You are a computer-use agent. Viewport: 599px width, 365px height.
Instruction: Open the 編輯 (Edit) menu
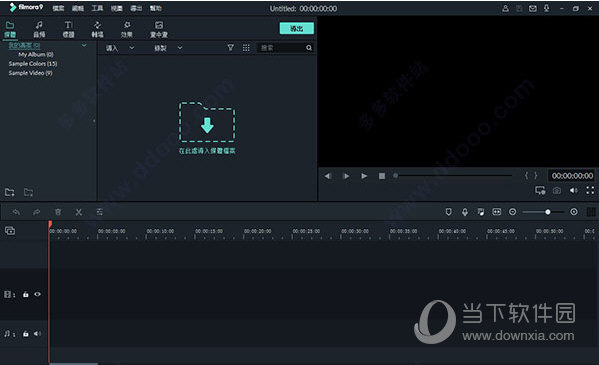pos(78,8)
